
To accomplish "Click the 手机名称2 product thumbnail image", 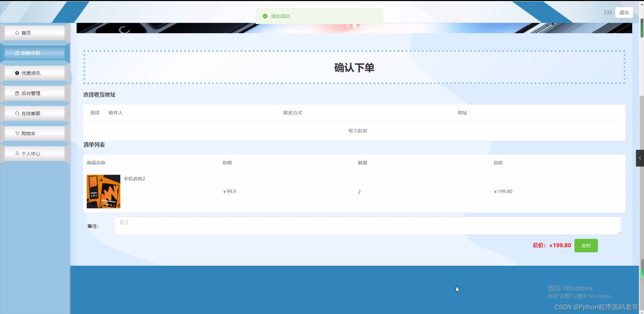I will click(103, 191).
